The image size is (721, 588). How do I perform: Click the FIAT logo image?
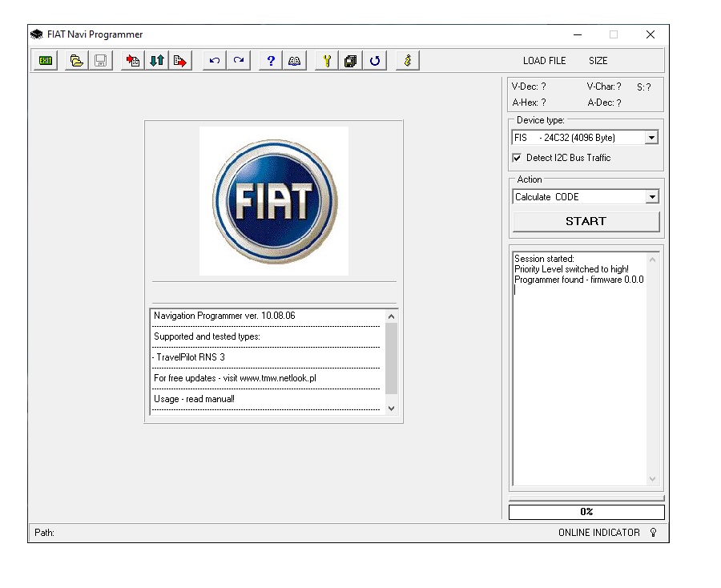point(274,201)
